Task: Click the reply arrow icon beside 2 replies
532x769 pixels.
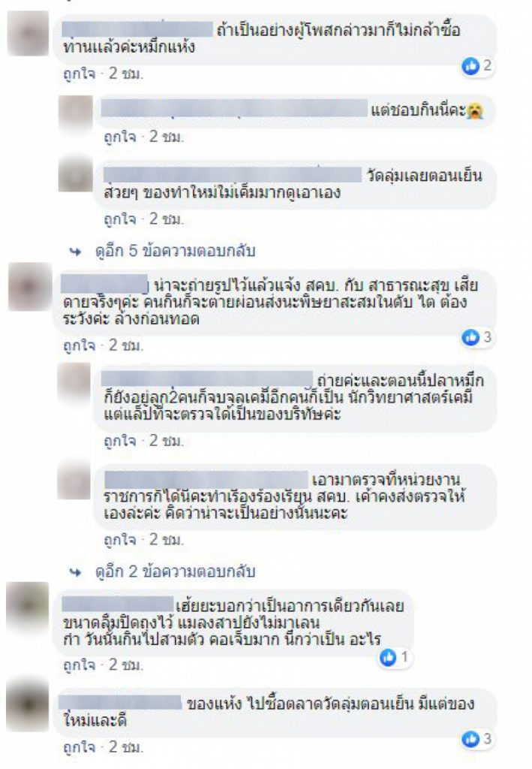Action: click(x=76, y=571)
